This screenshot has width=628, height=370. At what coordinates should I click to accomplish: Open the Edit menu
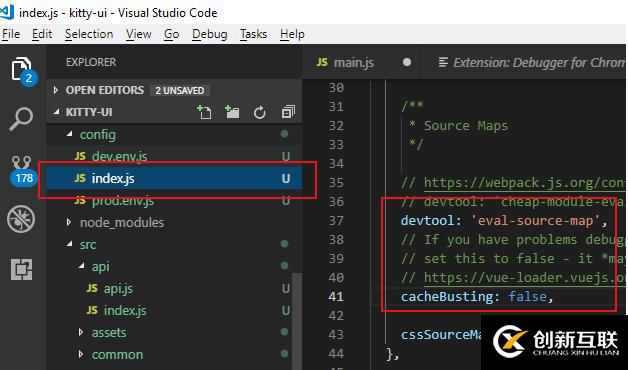42,34
